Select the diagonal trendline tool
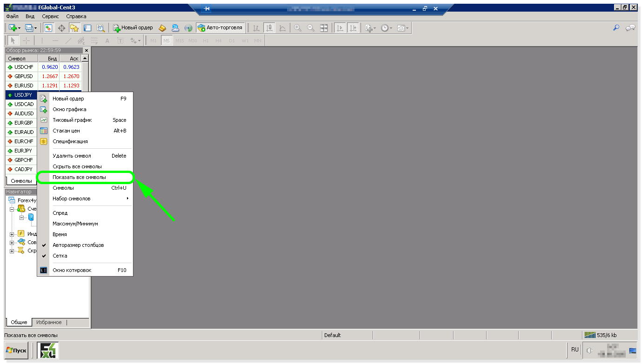 [68, 40]
